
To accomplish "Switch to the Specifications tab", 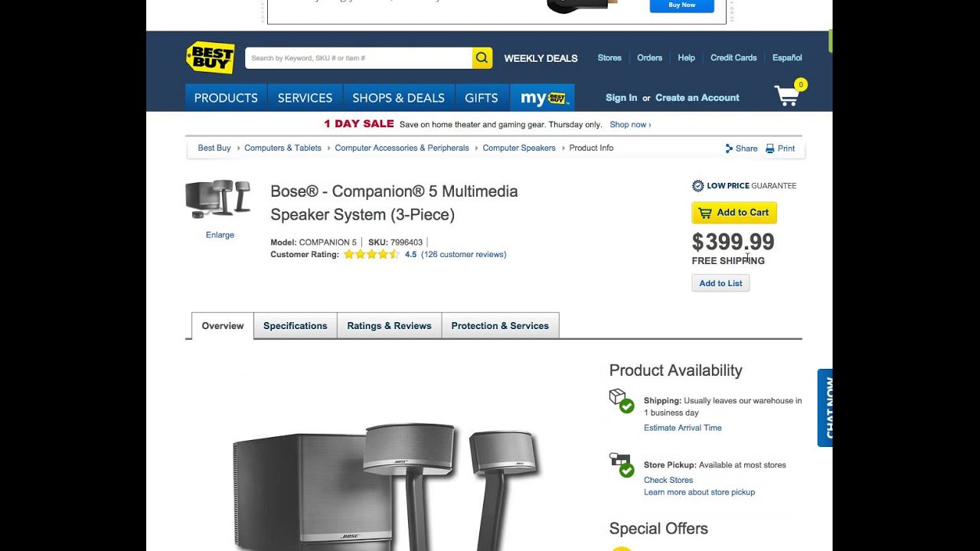I will click(295, 326).
